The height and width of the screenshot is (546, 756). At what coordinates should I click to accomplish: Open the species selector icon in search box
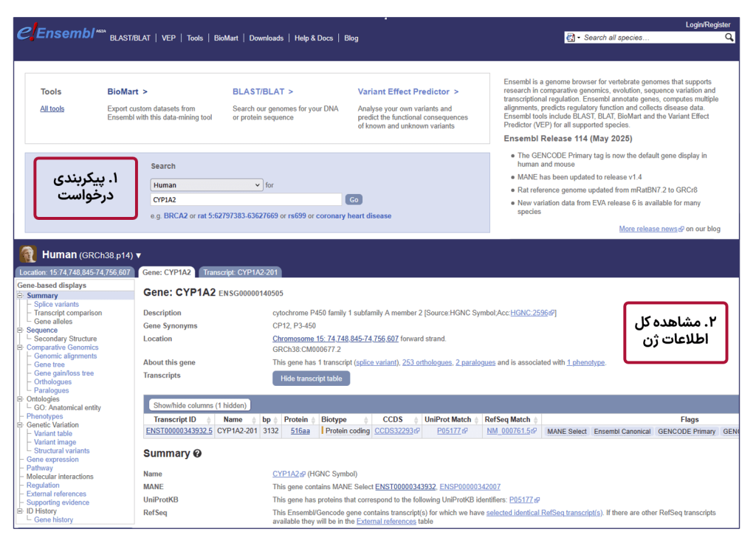click(x=571, y=38)
